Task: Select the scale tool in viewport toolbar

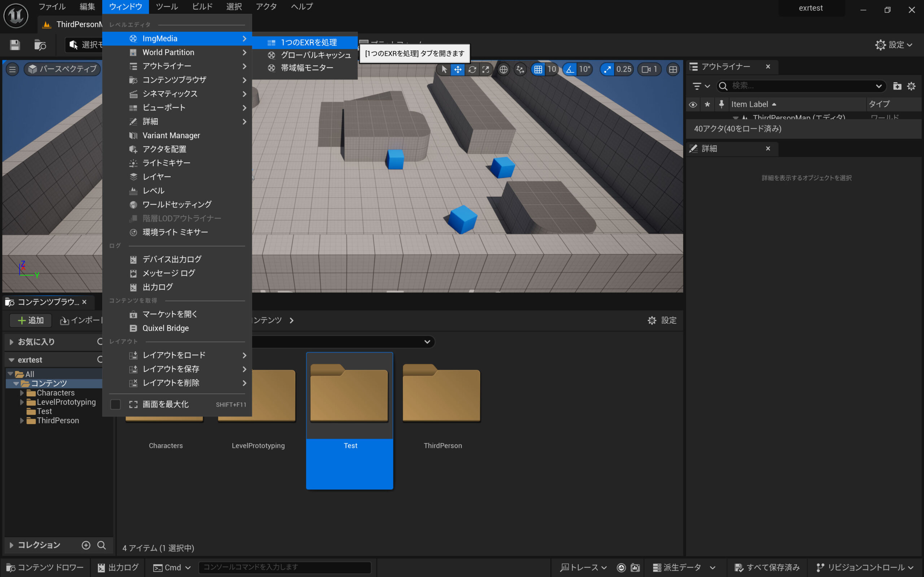Action: tap(486, 69)
